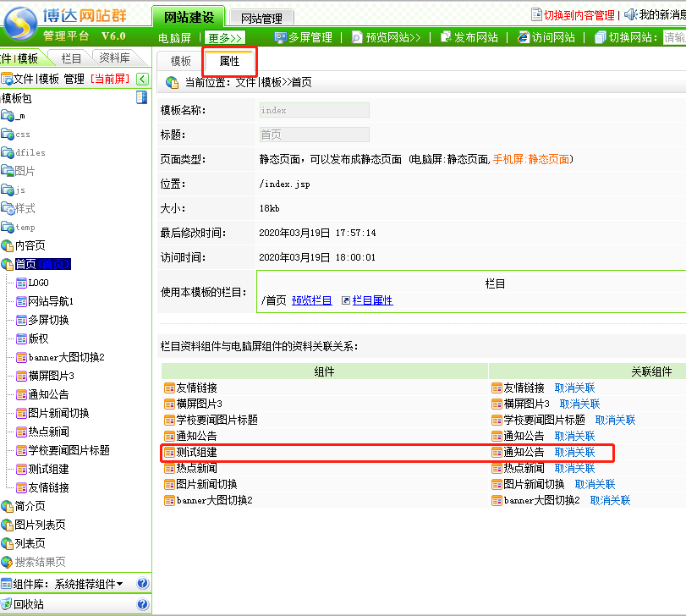Click the 回收站 recycle bin icon
This screenshot has height=616, width=686.
click(7, 604)
